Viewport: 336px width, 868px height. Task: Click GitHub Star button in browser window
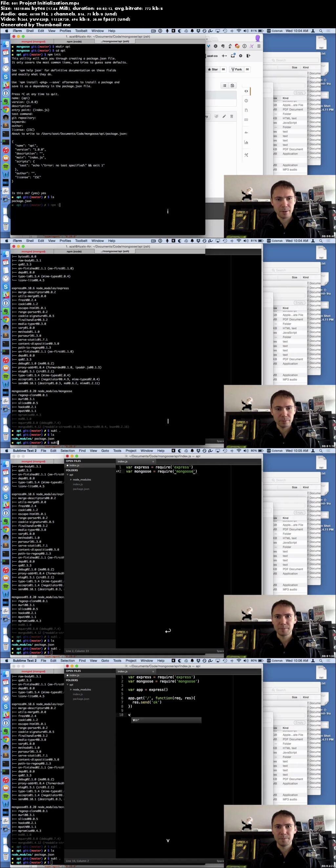point(213,69)
